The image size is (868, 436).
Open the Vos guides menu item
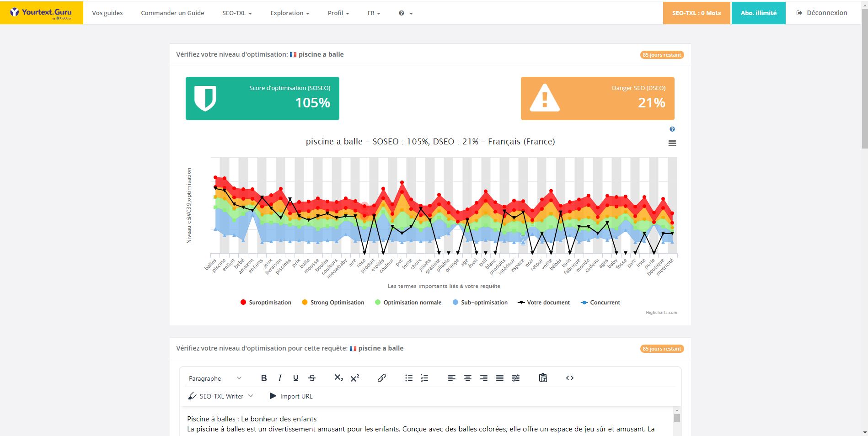[107, 13]
